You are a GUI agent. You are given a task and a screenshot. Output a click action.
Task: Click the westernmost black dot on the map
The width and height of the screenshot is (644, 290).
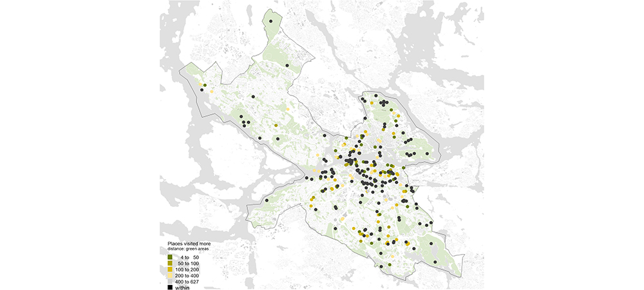202,90
